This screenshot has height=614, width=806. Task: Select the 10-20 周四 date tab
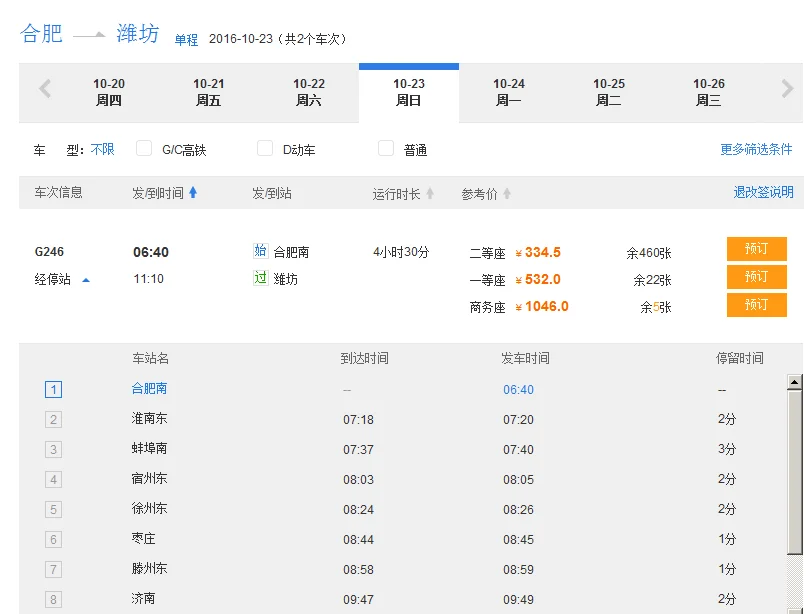pyautogui.click(x=107, y=89)
